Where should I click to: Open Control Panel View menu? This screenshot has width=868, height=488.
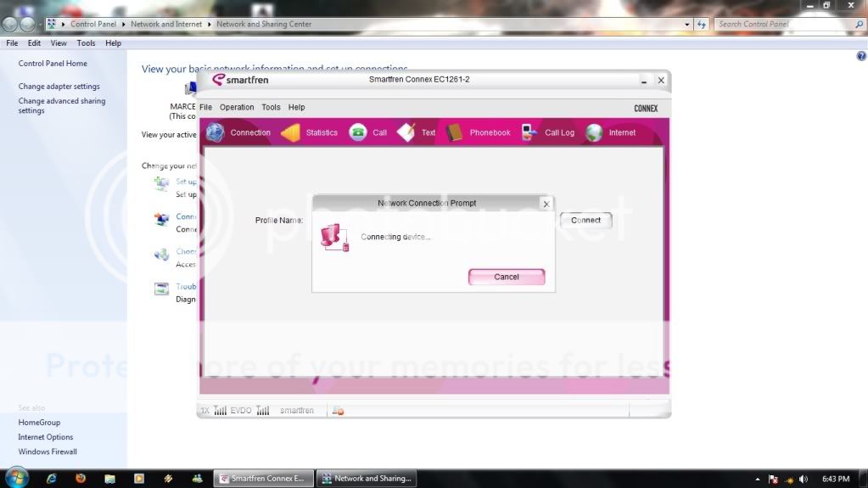pyautogui.click(x=59, y=43)
